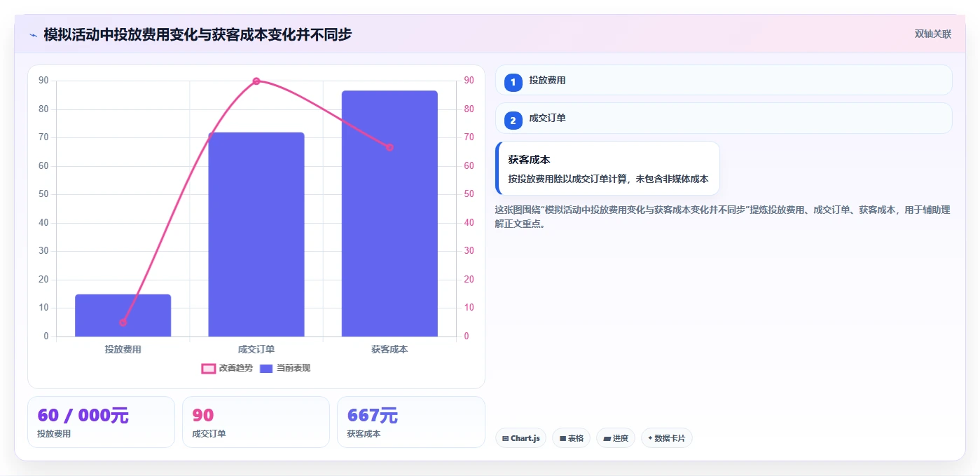Click the chart title 模拟活动中投放费用变化
This screenshot has height=476, width=980.
click(x=198, y=34)
